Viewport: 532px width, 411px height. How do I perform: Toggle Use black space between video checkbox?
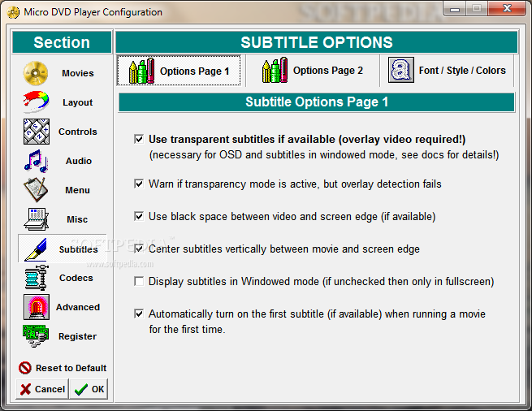(x=139, y=217)
